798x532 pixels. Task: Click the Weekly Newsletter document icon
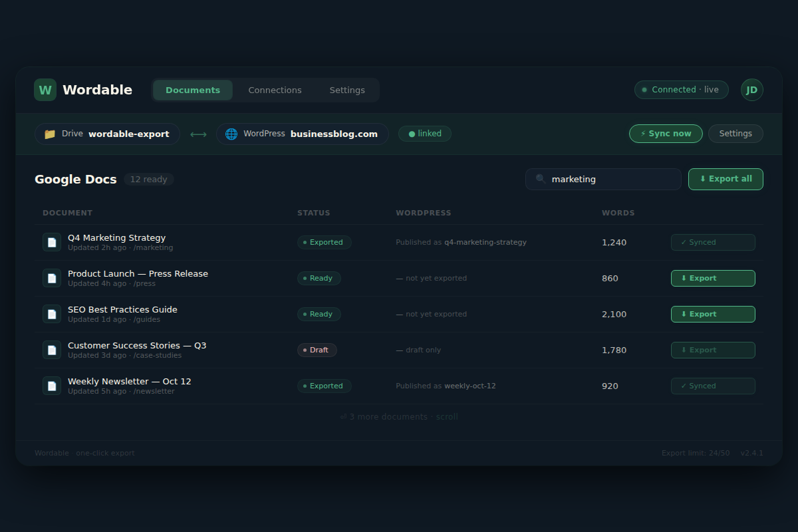[x=52, y=386]
